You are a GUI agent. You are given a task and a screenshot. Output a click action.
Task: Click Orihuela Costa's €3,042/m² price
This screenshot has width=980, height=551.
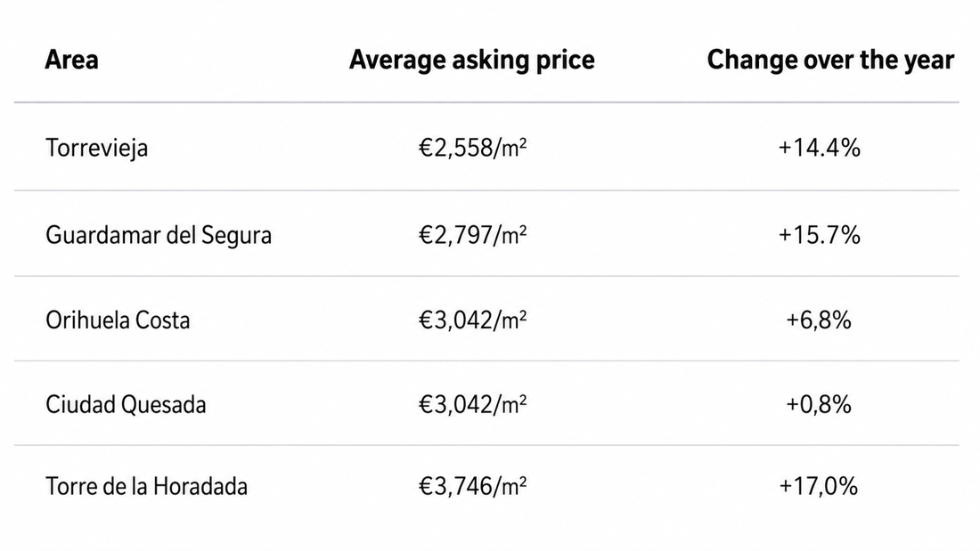[472, 320]
